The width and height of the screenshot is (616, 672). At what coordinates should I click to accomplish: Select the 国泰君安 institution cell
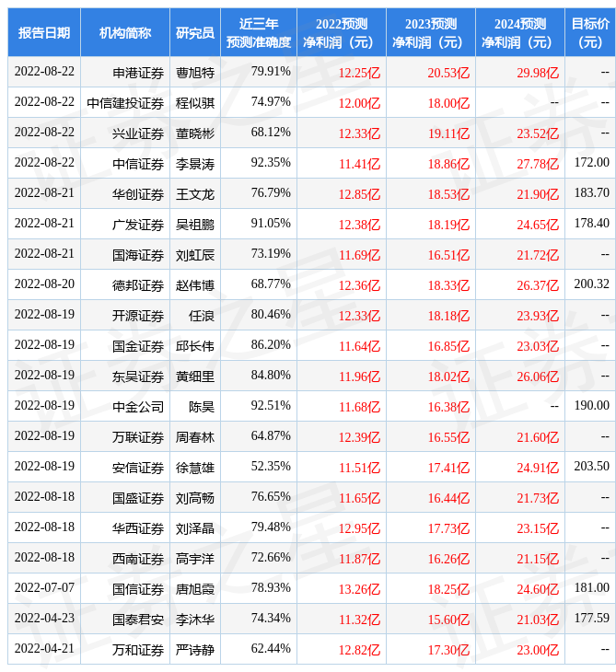pos(124,620)
